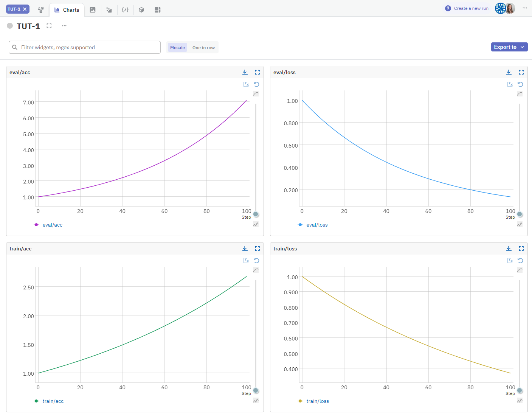Open the help question-mark button
The height and width of the screenshot is (418, 532).
click(447, 8)
